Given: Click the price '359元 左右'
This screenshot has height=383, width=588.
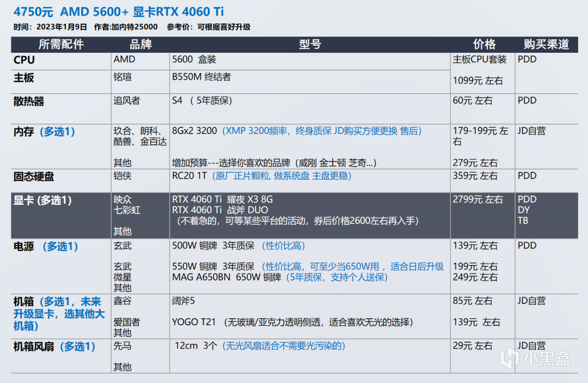Looking at the screenshot, I should pyautogui.click(x=475, y=176).
